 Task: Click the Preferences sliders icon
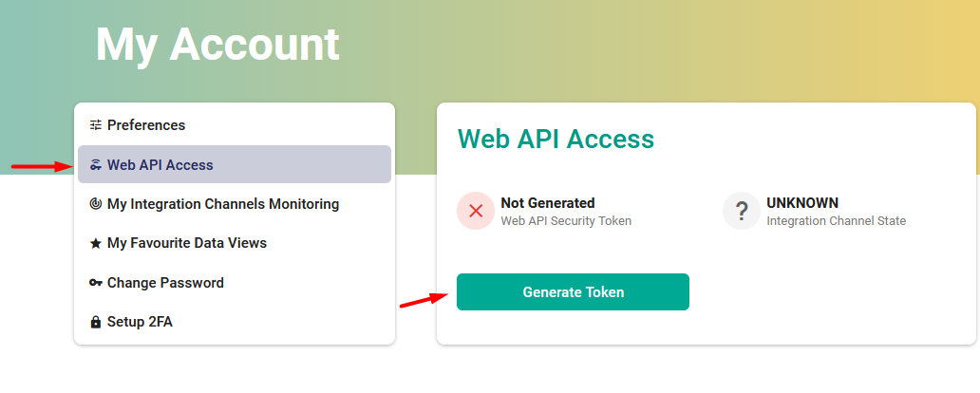[95, 125]
